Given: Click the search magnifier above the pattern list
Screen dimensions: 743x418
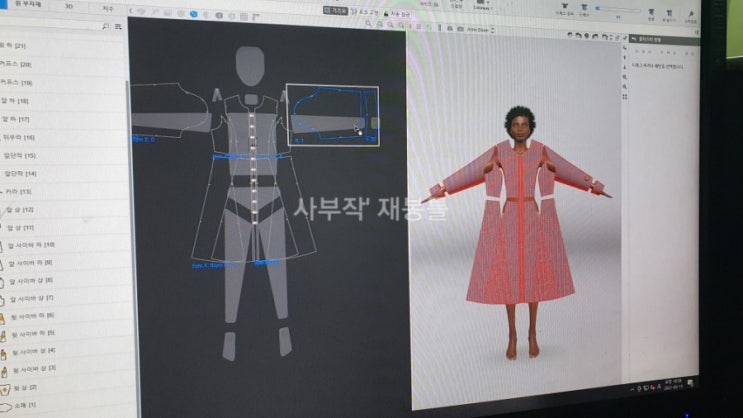Looking at the screenshot, I should (105, 27).
